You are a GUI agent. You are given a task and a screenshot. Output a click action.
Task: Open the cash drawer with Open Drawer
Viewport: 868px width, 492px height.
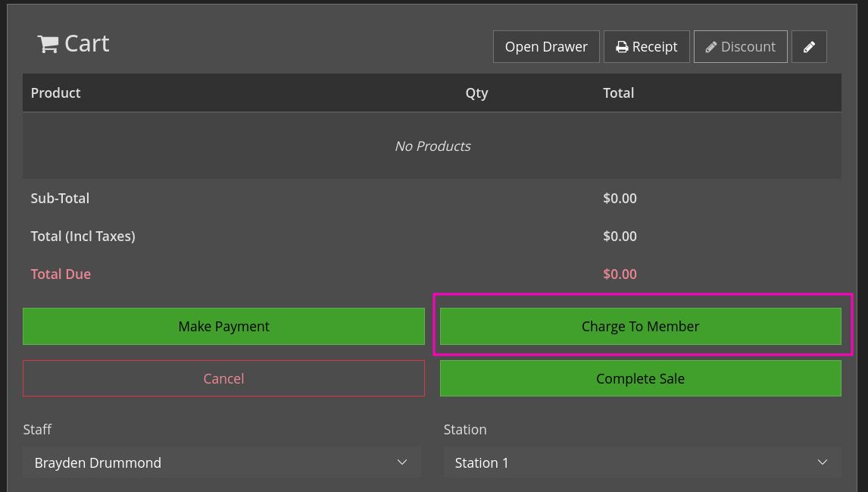pos(546,47)
